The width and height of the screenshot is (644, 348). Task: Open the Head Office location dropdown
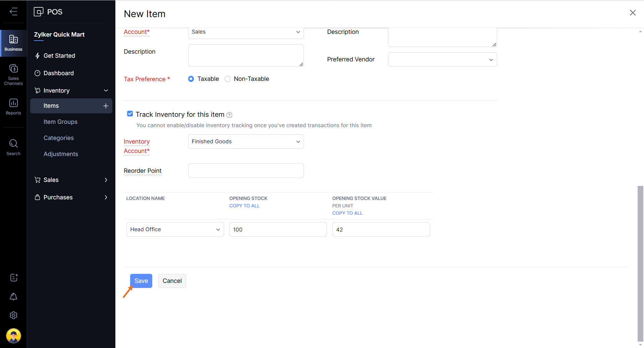tap(175, 230)
